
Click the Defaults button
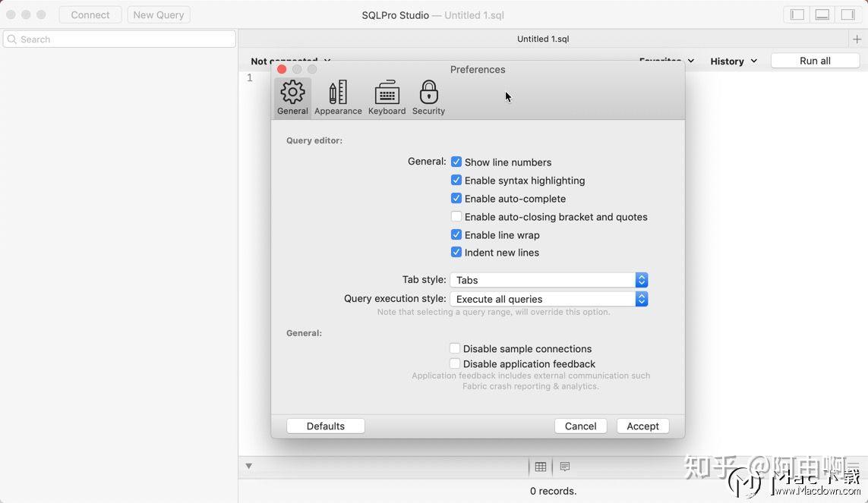click(325, 426)
